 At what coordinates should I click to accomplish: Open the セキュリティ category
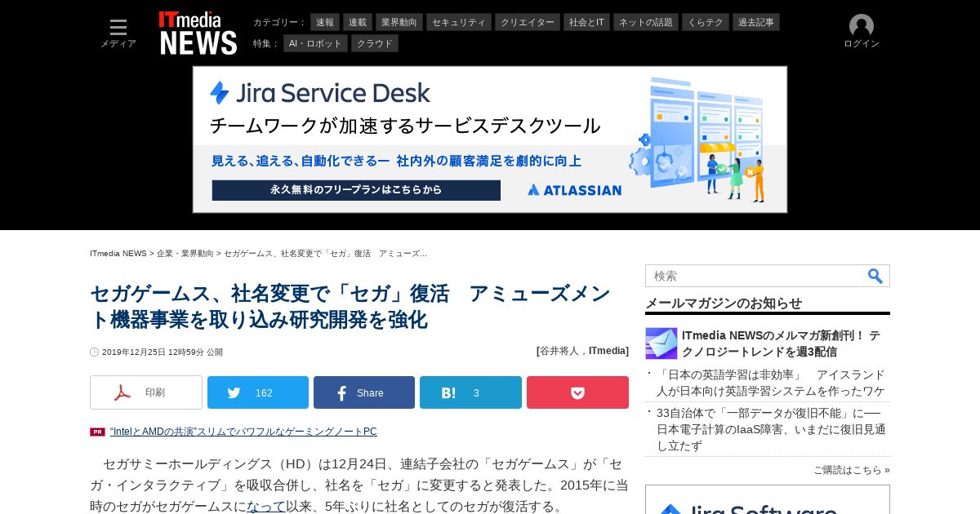tap(459, 22)
